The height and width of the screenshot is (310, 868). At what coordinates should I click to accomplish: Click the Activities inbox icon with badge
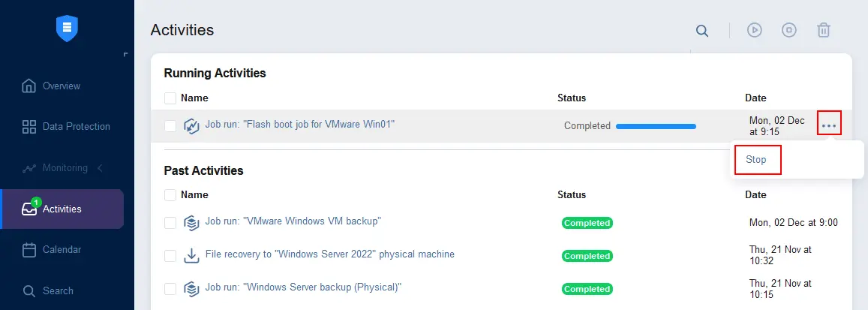click(x=30, y=208)
